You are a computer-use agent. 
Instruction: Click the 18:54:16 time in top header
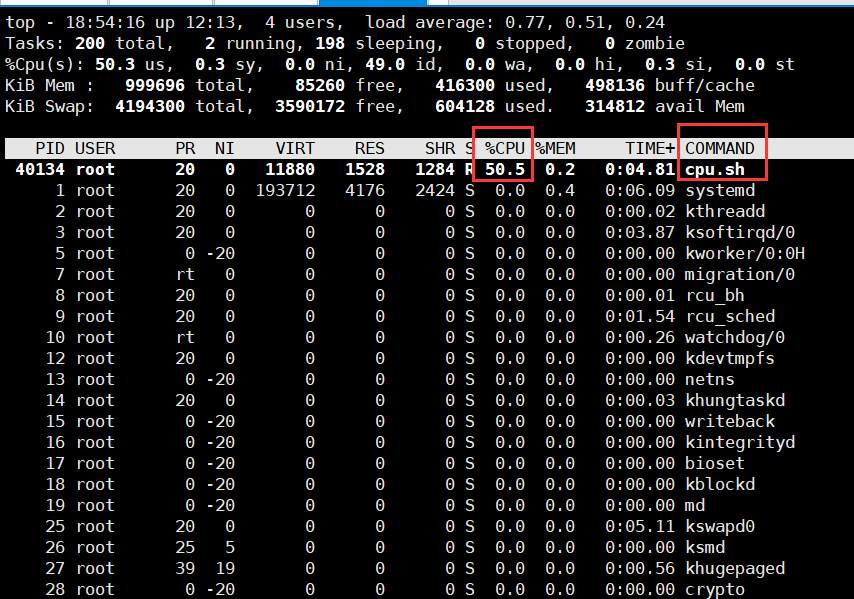(105, 22)
